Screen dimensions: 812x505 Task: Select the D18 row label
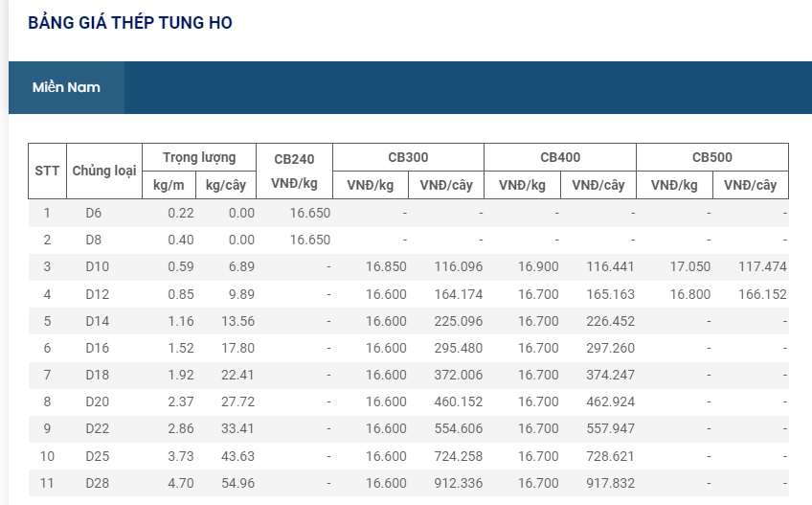[x=98, y=375]
